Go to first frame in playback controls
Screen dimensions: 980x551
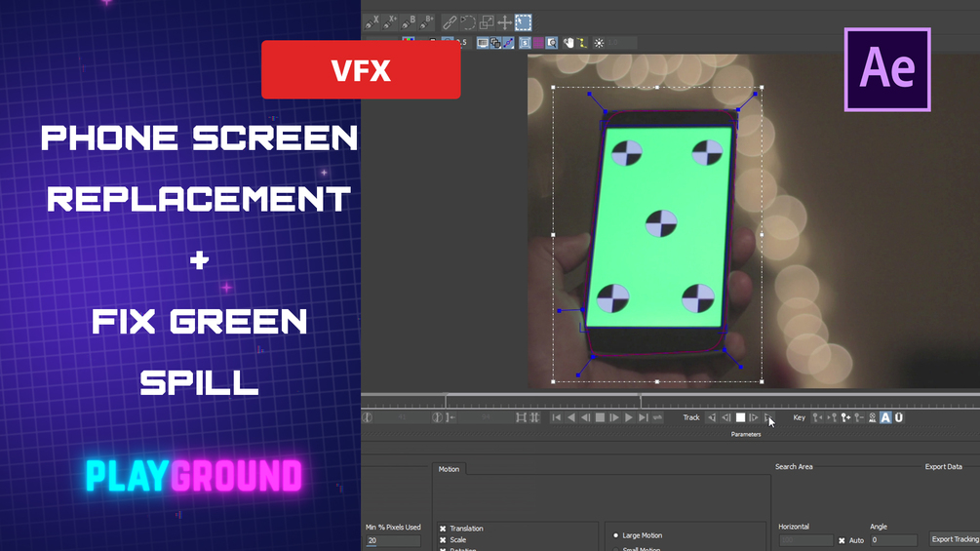pyautogui.click(x=556, y=417)
